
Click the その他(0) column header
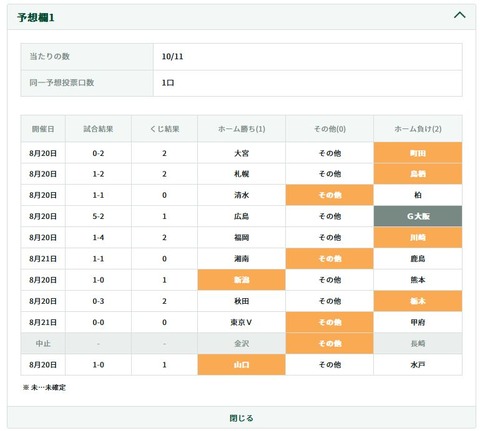pos(329,129)
